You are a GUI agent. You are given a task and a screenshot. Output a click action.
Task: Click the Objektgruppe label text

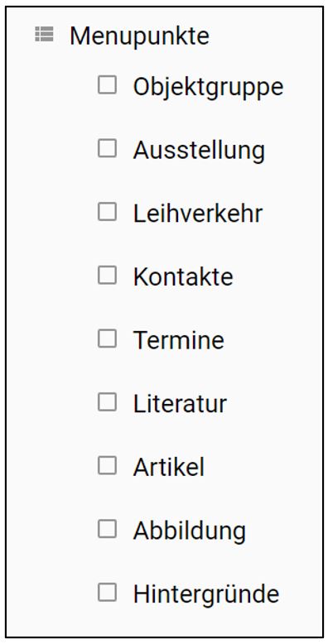(x=209, y=88)
